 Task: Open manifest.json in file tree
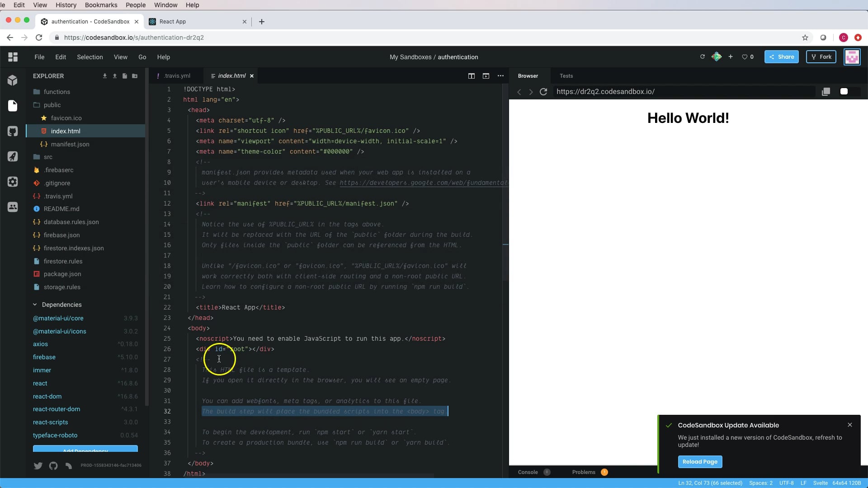pyautogui.click(x=70, y=144)
